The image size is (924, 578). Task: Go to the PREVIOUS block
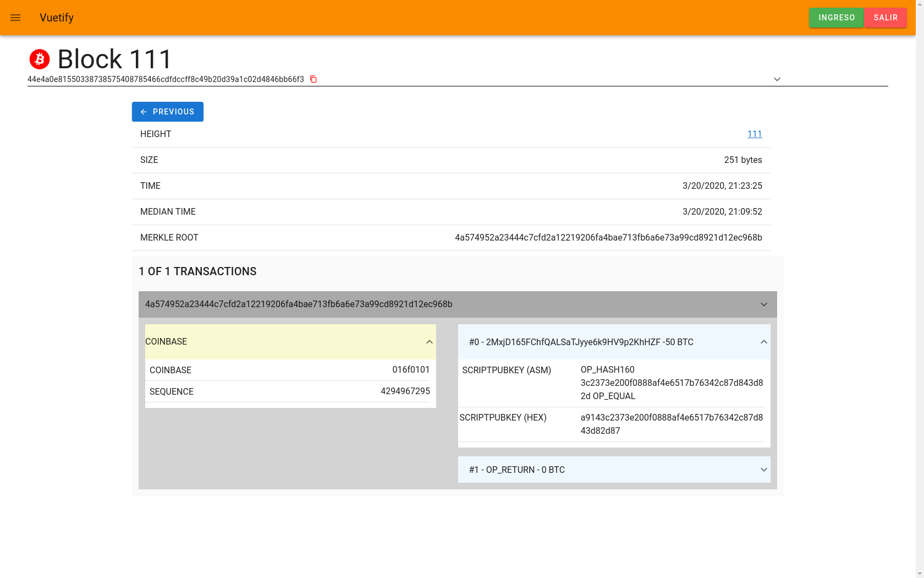(x=168, y=112)
